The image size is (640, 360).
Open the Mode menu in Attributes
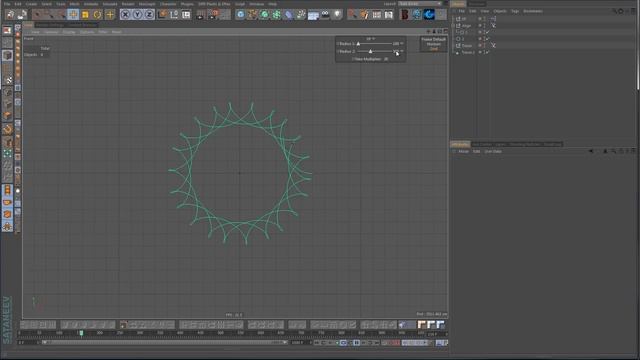[464, 151]
